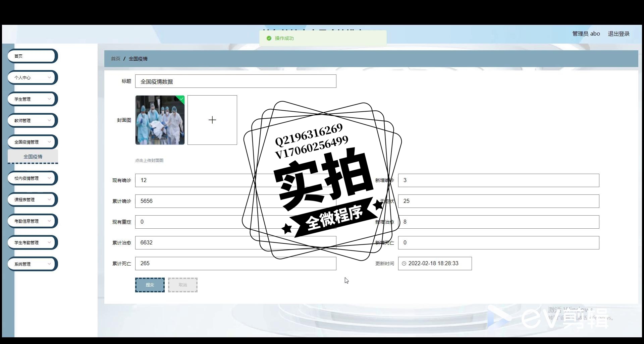Focus the 标题 title input field
This screenshot has width=644, height=344.
(x=236, y=81)
